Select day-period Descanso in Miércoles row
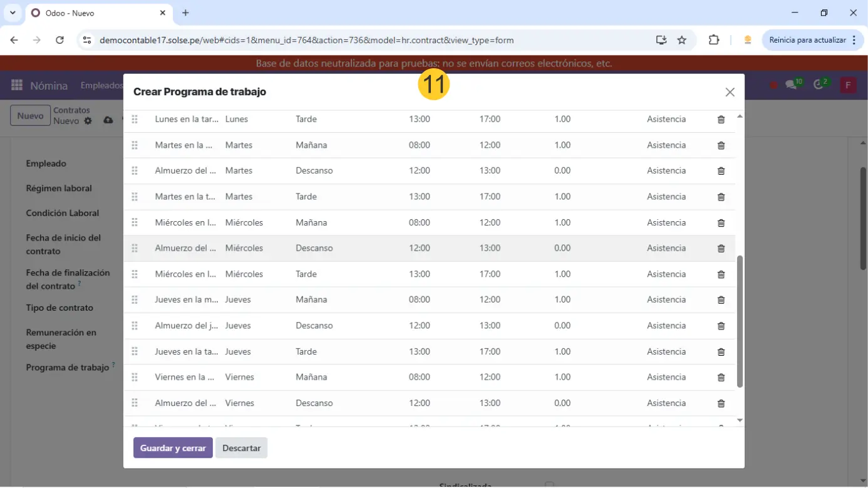The height and width of the screenshot is (488, 868). tap(314, 249)
